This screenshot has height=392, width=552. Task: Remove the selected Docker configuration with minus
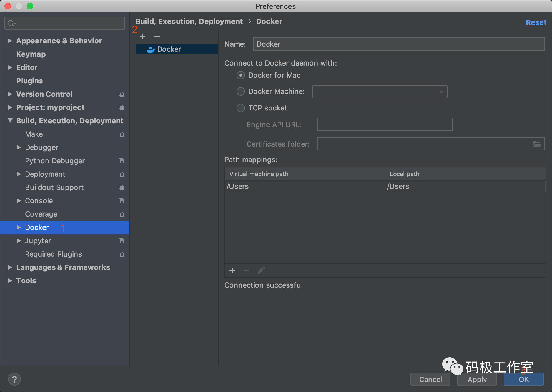157,37
